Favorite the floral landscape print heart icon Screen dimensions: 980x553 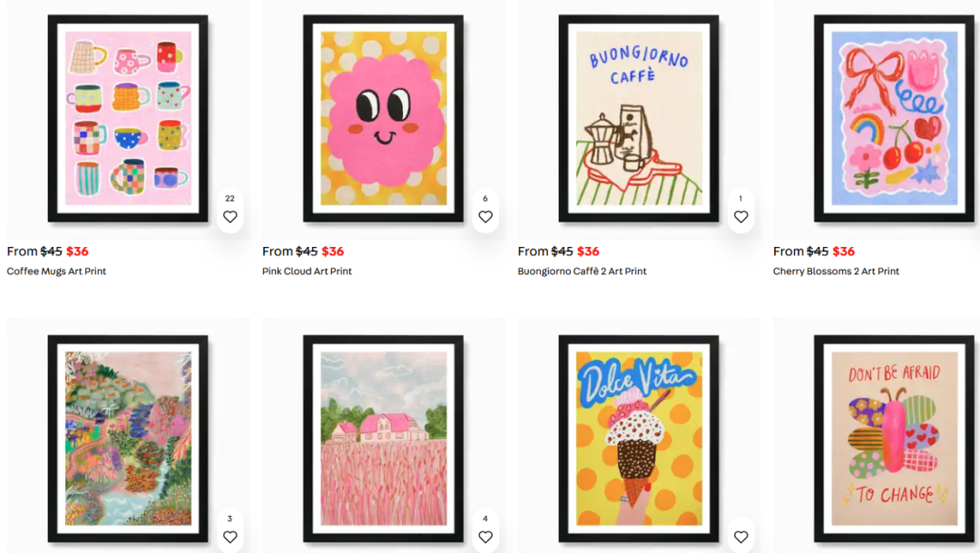point(230,537)
